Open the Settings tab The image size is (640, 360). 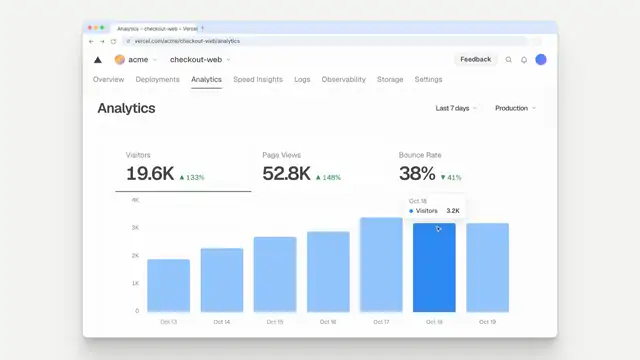(x=428, y=80)
